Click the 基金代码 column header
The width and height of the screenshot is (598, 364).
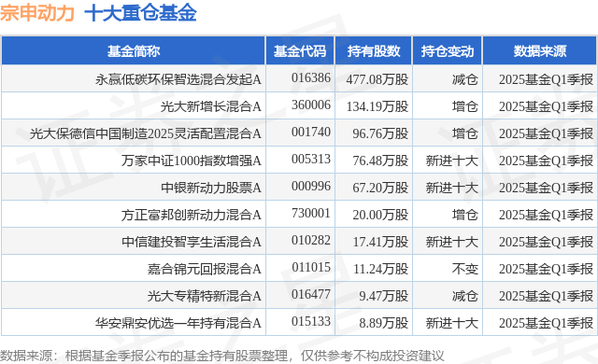(300, 51)
